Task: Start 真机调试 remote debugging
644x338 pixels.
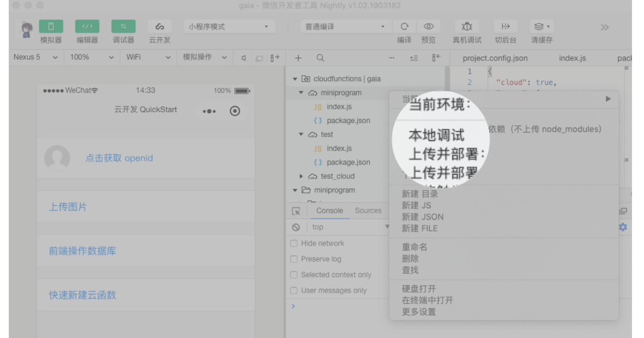Action: 467,26
